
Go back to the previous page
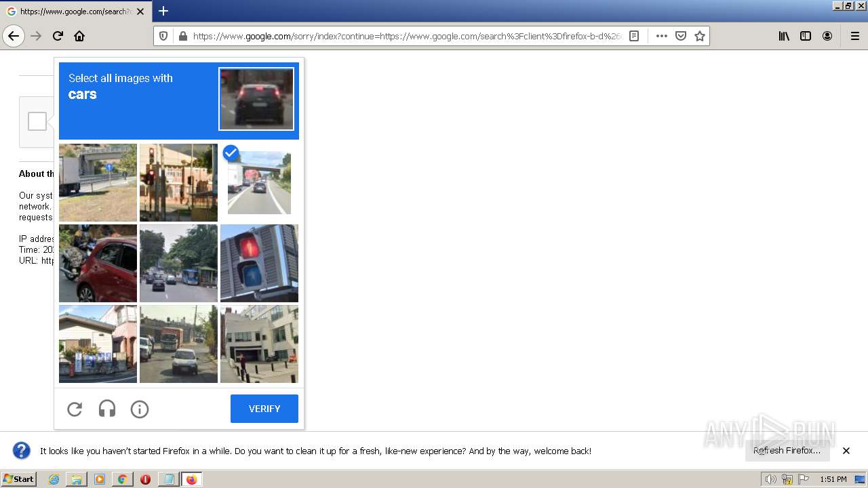(x=14, y=36)
